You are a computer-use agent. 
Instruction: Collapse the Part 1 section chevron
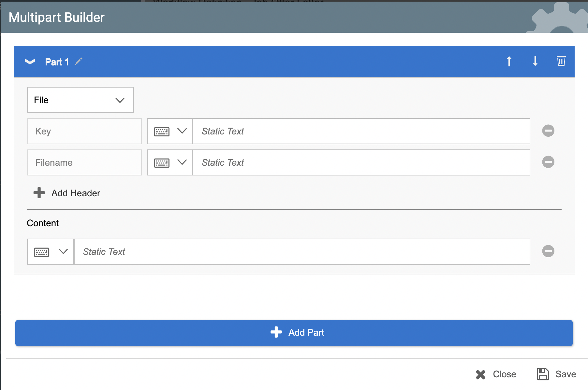pos(30,62)
